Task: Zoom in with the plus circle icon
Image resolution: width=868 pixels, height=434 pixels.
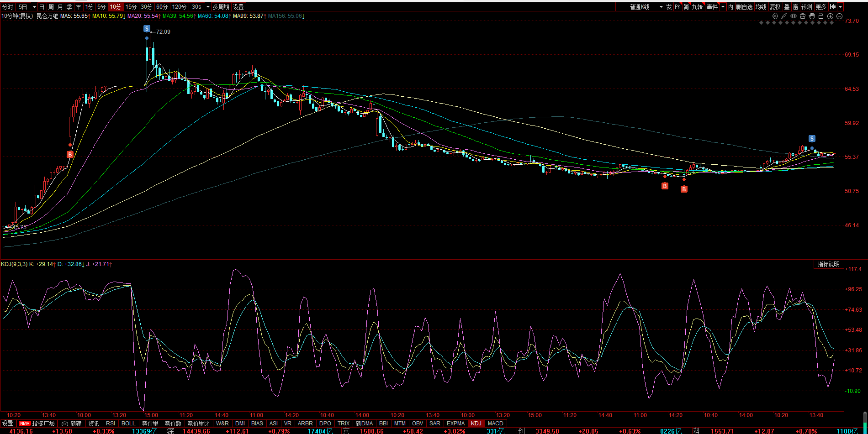Action: (x=831, y=16)
